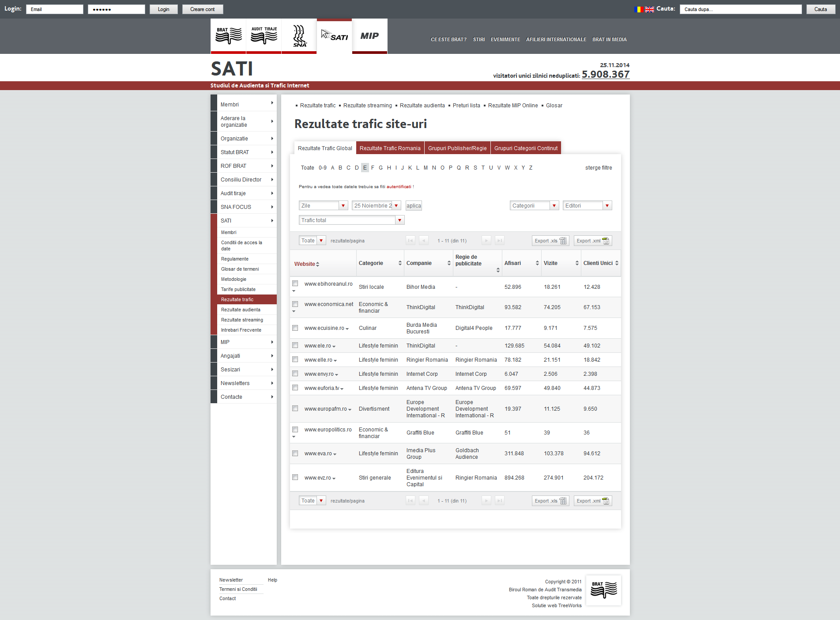Click the Email login field

[x=55, y=9]
